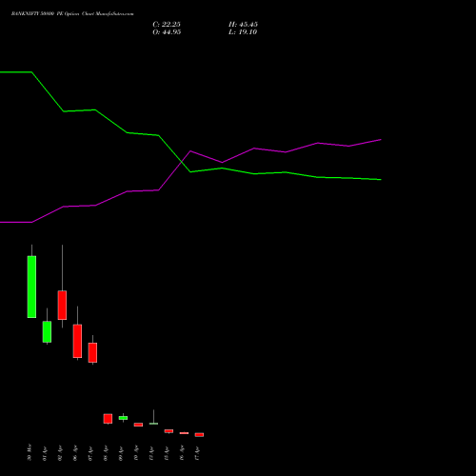Select the 16 Apr date label
This screenshot has height=476, width=476.
(182, 453)
